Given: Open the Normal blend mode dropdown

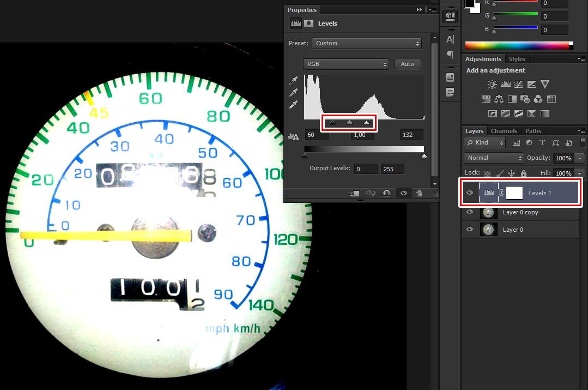Looking at the screenshot, I should (494, 158).
